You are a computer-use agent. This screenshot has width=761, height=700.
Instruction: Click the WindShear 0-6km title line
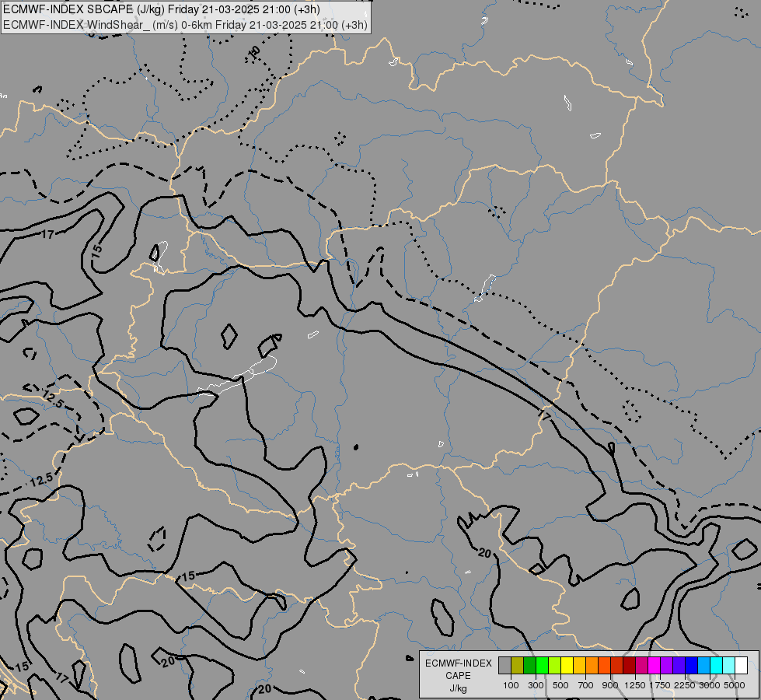[185, 25]
